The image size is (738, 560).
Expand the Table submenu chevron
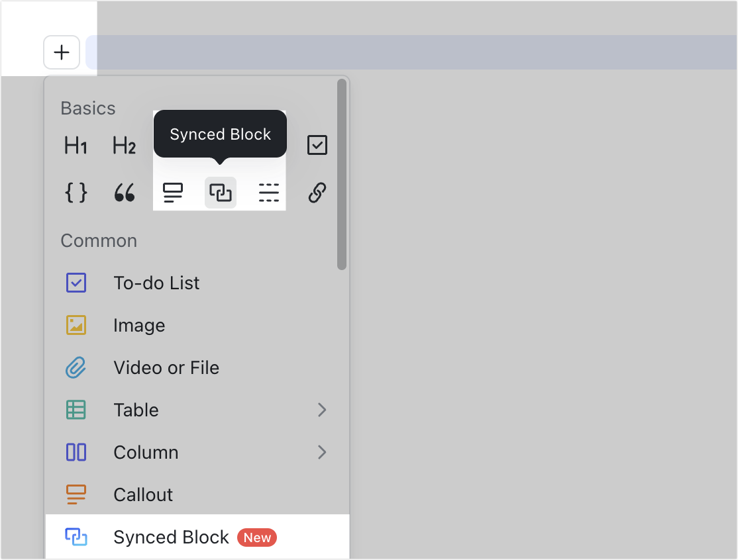[323, 410]
